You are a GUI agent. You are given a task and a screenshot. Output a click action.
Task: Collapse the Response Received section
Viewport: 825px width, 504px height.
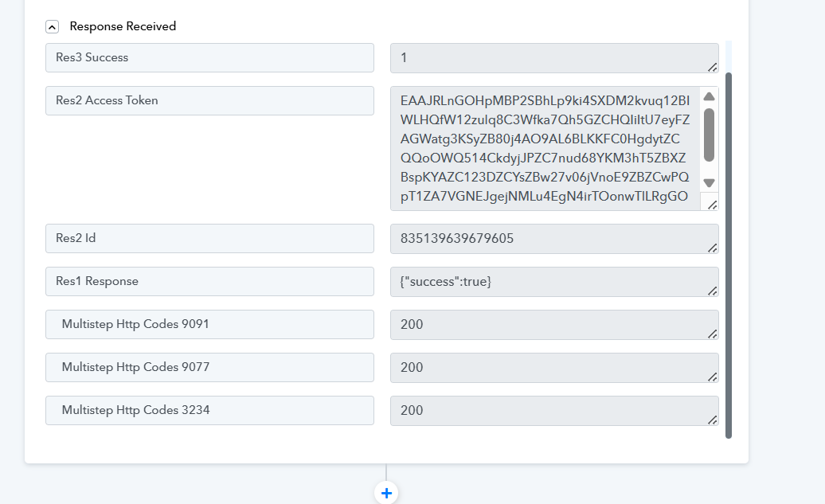[x=53, y=26]
